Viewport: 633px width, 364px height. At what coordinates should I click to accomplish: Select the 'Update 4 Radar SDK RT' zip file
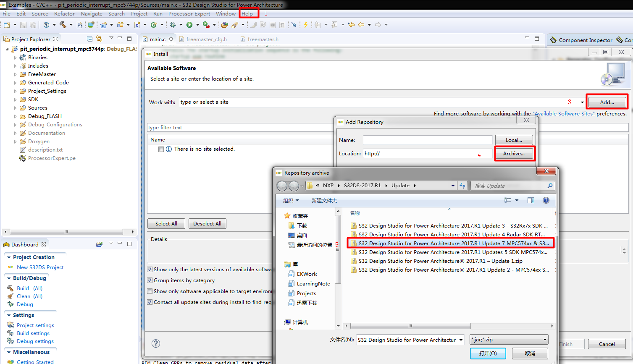[x=448, y=234]
